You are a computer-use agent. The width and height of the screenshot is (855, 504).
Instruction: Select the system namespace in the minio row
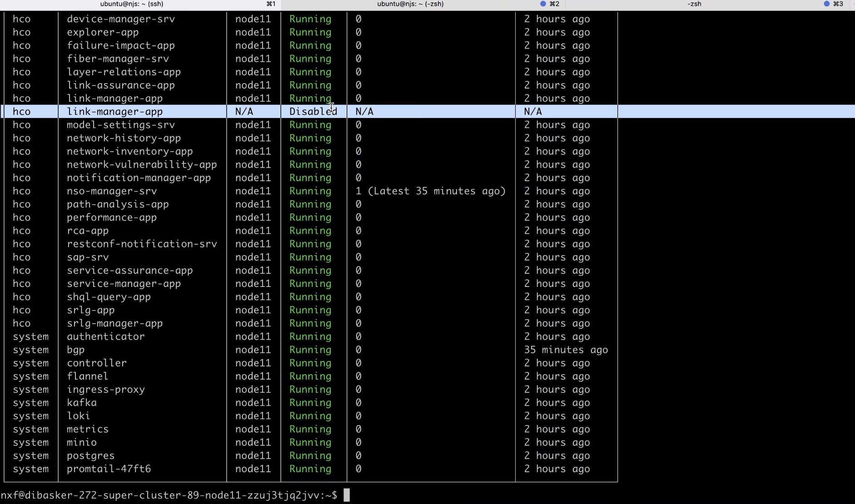(x=31, y=442)
